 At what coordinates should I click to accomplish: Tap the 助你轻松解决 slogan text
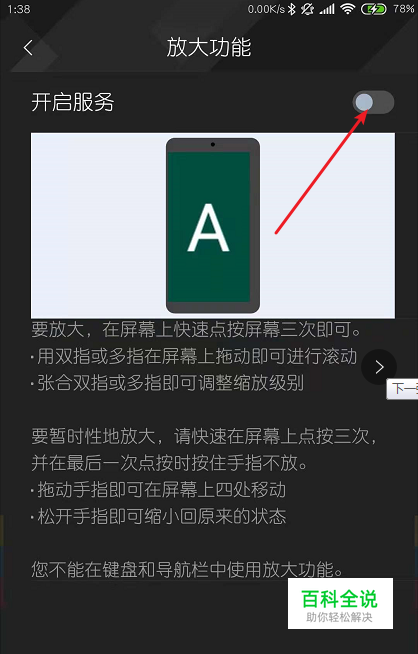tap(339, 617)
